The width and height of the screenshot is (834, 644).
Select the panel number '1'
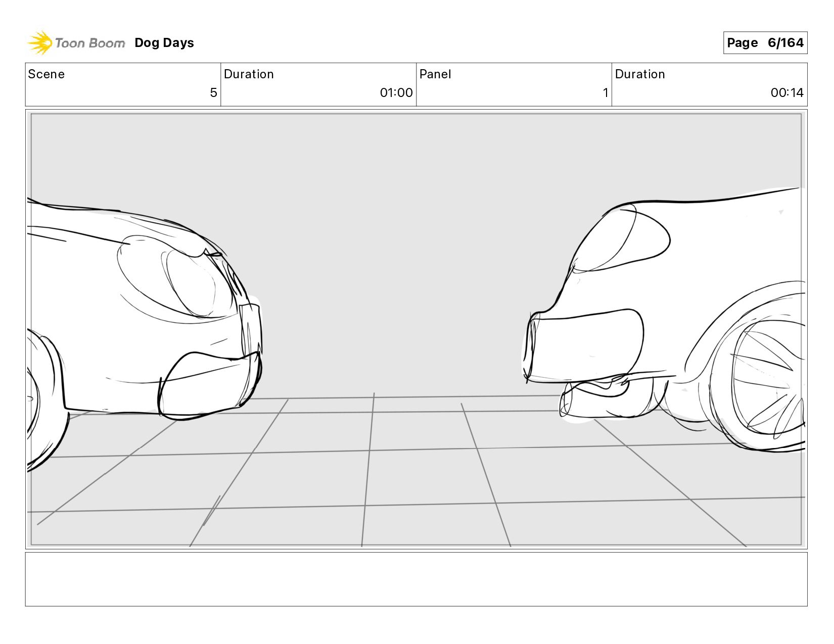pyautogui.click(x=606, y=93)
